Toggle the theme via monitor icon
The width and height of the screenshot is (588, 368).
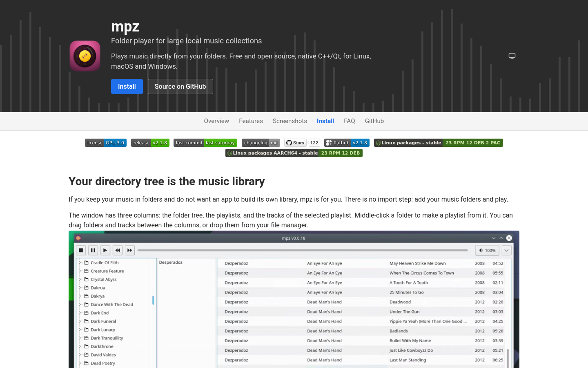coord(512,56)
